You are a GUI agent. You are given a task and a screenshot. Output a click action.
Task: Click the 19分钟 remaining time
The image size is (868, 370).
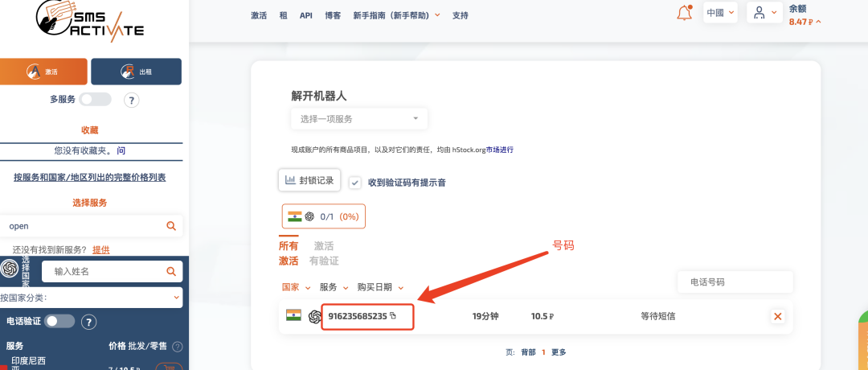(485, 316)
